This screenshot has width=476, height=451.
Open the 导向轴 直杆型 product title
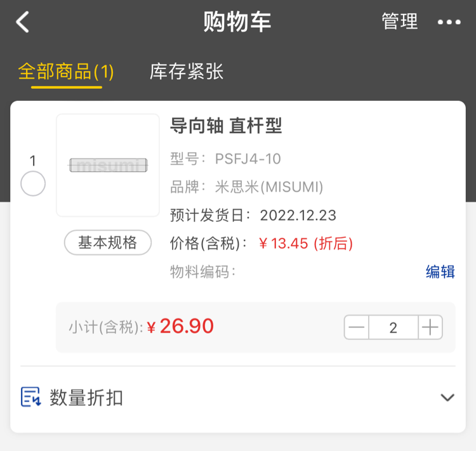coord(226,126)
